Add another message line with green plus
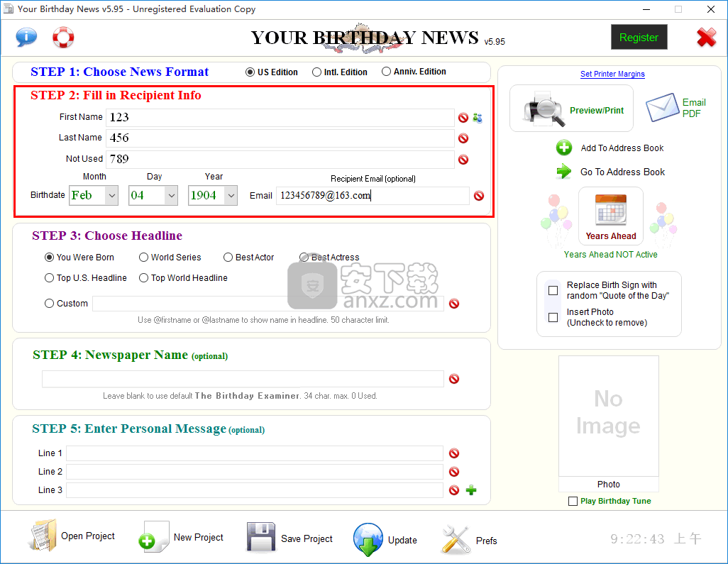Screen dimensions: 728x564 click(471, 490)
